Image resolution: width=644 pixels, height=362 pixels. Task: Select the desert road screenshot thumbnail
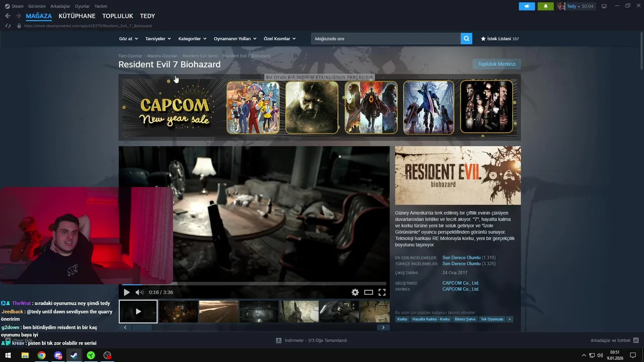click(219, 312)
